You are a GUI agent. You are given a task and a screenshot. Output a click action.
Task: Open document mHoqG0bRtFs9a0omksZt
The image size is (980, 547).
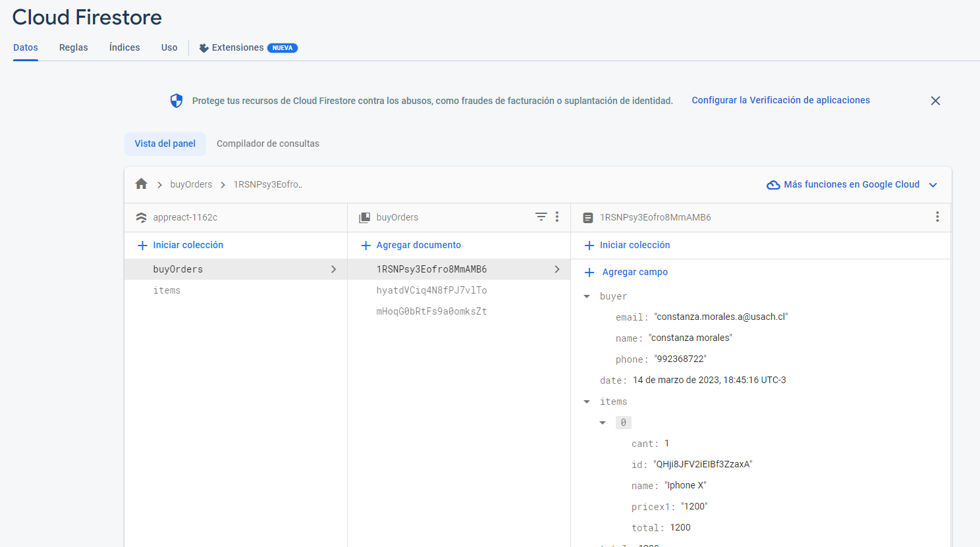click(459, 311)
